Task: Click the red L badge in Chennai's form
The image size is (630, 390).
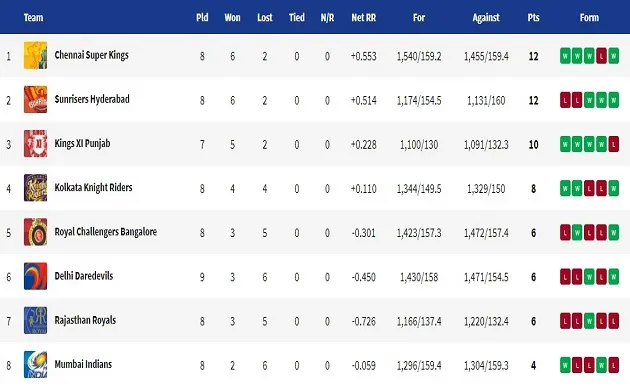Action: click(x=601, y=56)
